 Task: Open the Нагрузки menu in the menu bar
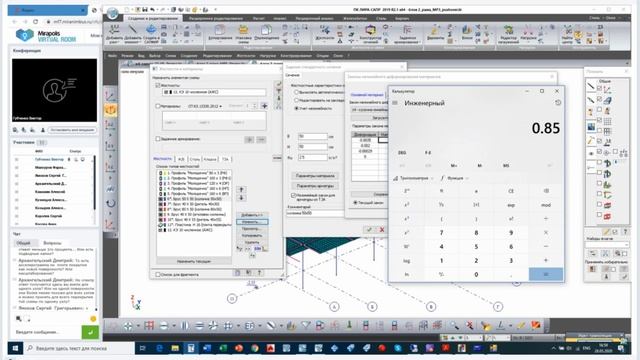pyautogui.click(x=268, y=56)
